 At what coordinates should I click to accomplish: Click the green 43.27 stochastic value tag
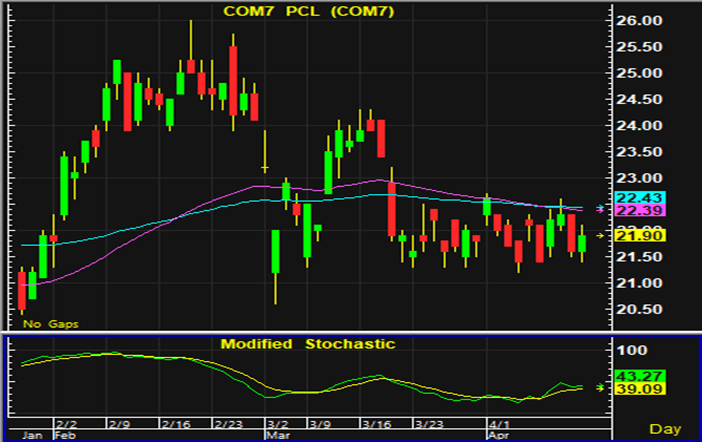click(635, 374)
